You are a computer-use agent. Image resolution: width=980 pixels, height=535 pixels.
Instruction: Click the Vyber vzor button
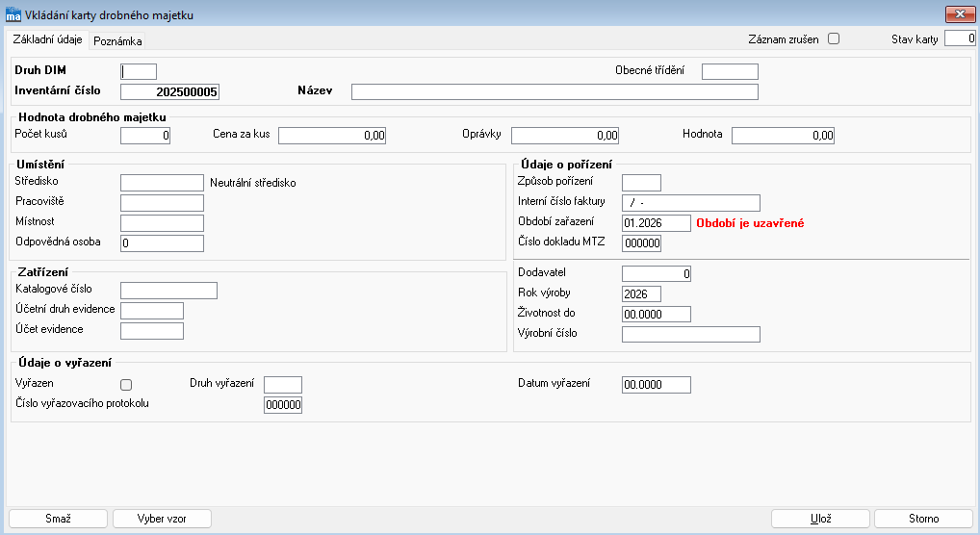point(162,519)
